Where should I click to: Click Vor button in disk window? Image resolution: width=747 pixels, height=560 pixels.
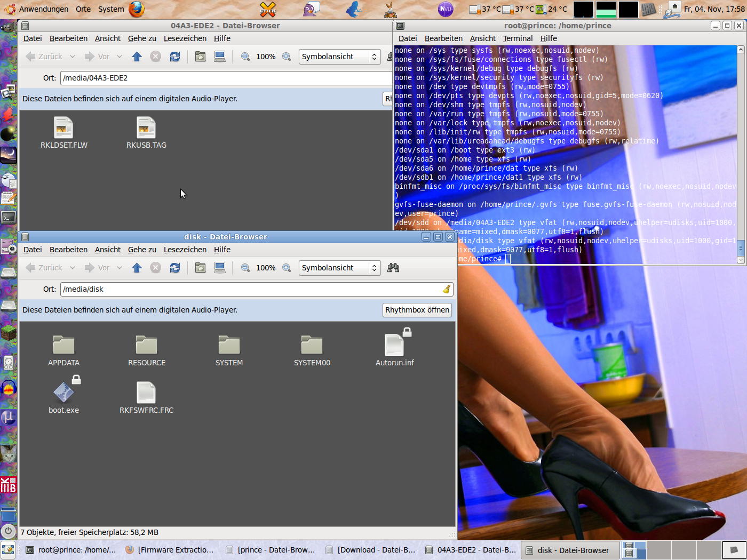(x=98, y=268)
